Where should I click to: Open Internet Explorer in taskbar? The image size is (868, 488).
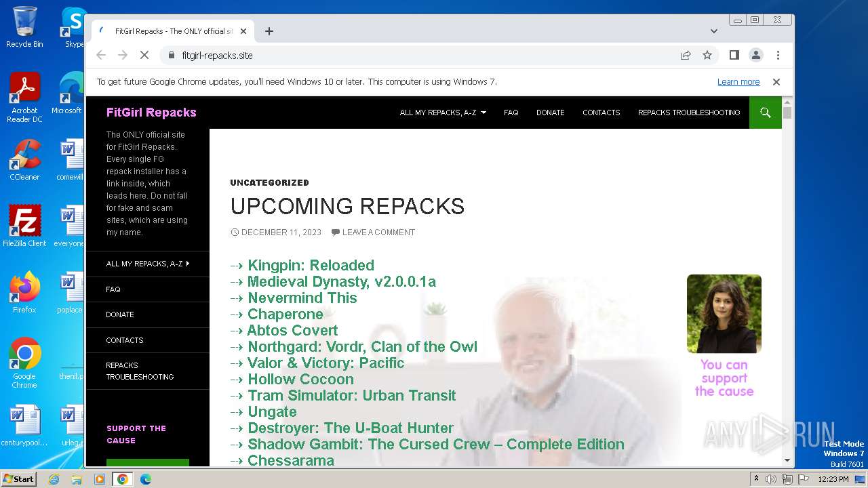point(54,479)
